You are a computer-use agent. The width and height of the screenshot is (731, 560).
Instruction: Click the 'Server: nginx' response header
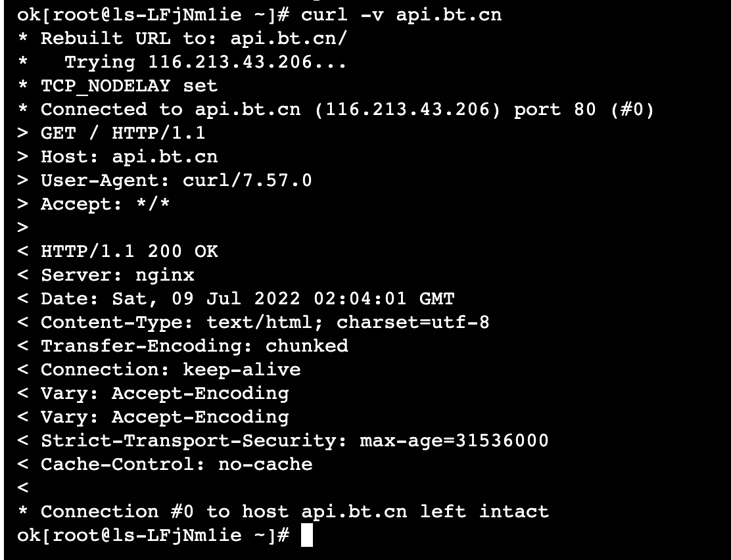click(x=118, y=275)
